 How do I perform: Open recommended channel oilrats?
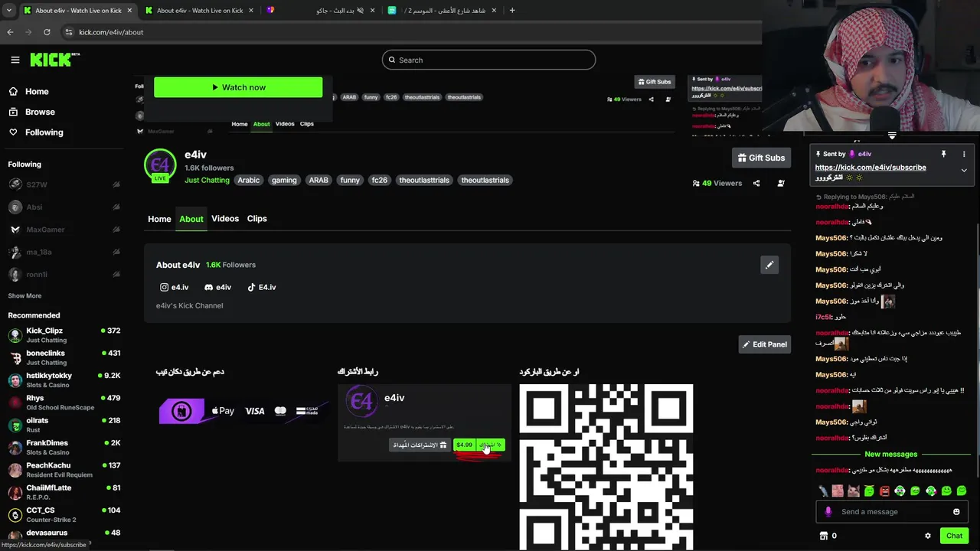tap(64, 425)
